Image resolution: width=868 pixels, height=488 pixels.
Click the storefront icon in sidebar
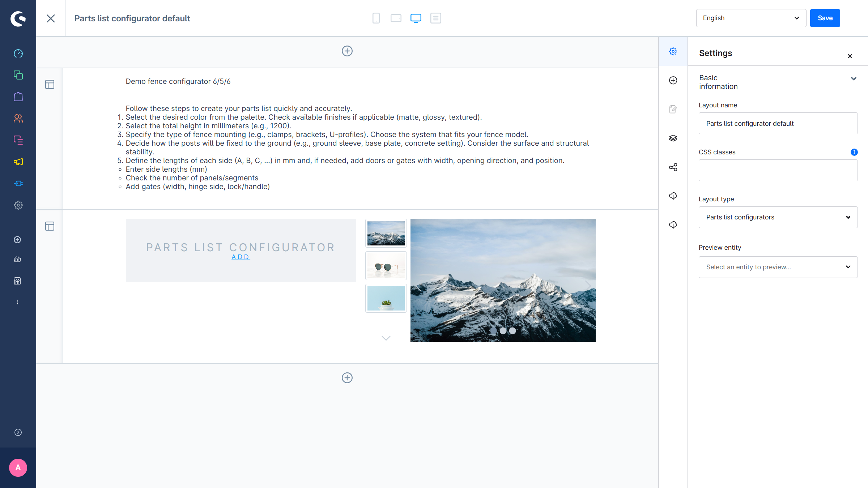[x=17, y=281]
